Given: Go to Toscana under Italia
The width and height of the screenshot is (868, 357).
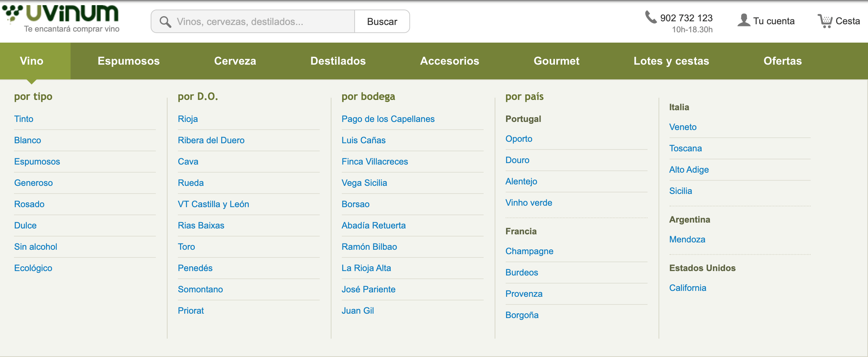Looking at the screenshot, I should point(685,148).
